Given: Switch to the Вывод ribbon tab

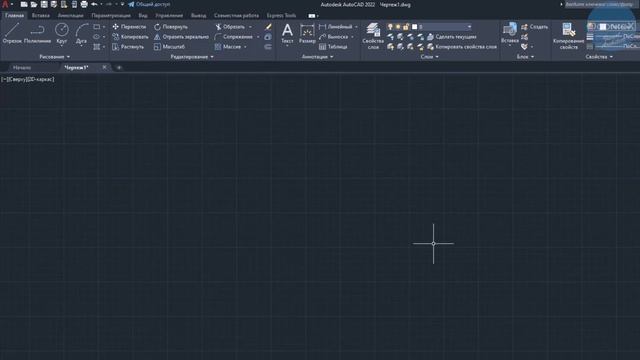Looking at the screenshot, I should point(198,16).
